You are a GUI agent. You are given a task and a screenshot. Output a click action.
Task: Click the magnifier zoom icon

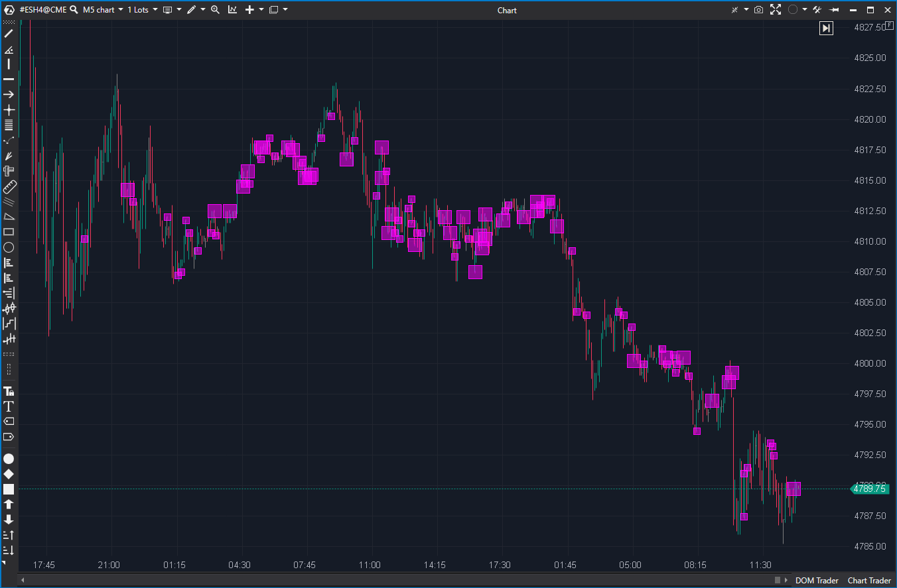pyautogui.click(x=214, y=10)
